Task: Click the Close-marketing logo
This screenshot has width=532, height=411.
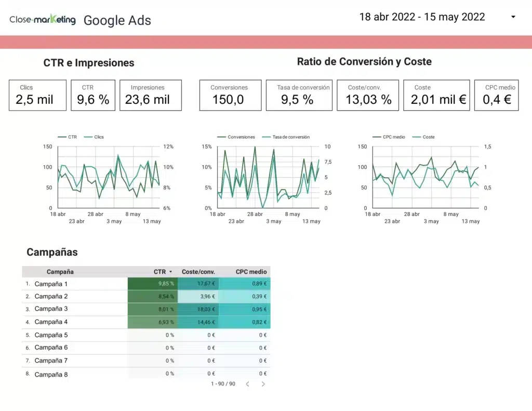Action: (43, 20)
